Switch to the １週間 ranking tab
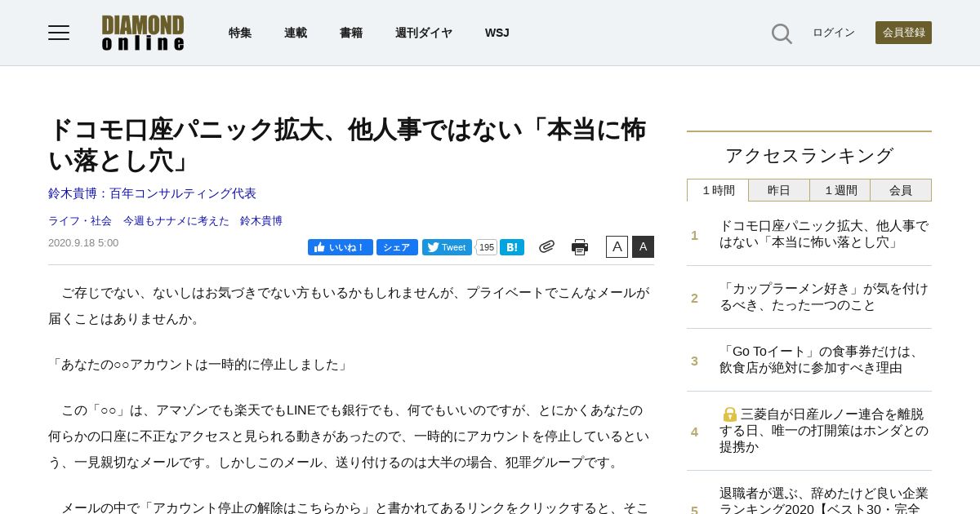The height and width of the screenshot is (514, 980). (840, 190)
